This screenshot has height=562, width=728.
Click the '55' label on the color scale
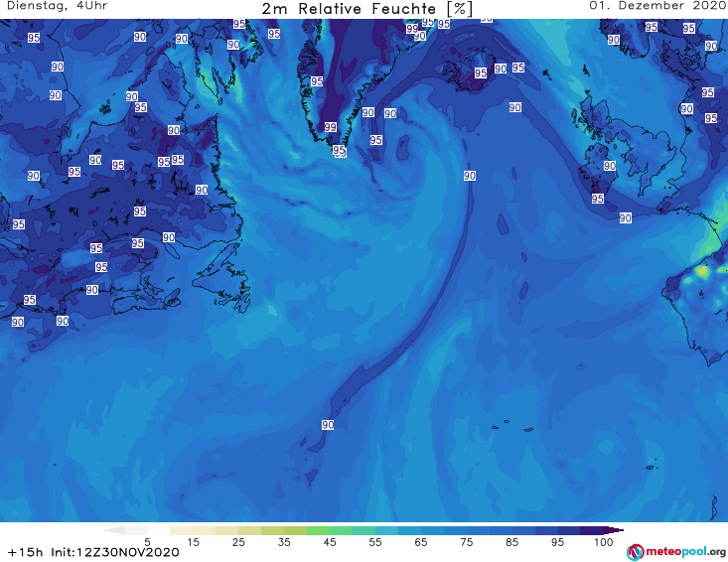(375, 542)
